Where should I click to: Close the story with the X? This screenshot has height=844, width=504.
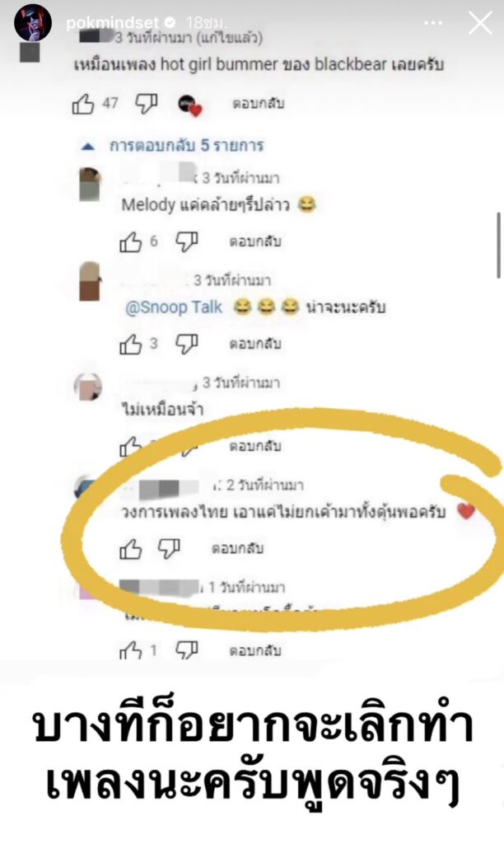coord(480,23)
